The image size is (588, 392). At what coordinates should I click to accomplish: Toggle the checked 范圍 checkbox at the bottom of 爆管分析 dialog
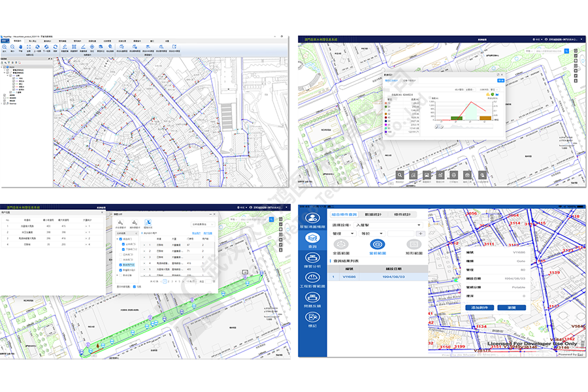click(134, 287)
